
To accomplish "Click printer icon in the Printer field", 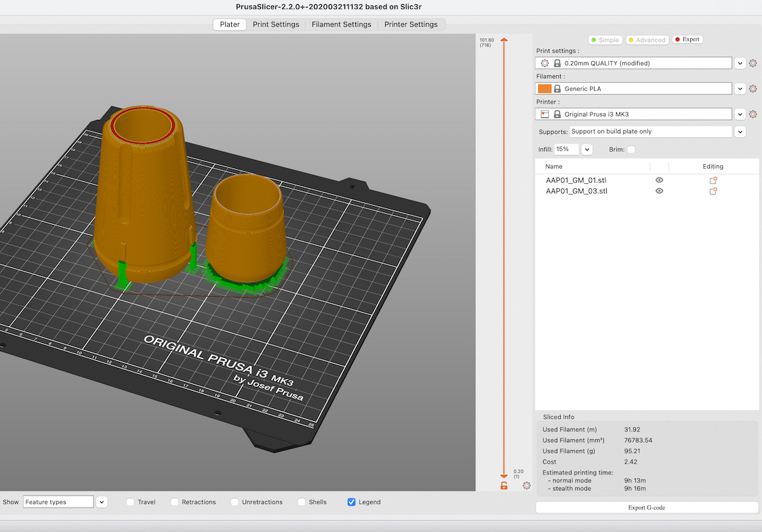I will click(545, 114).
